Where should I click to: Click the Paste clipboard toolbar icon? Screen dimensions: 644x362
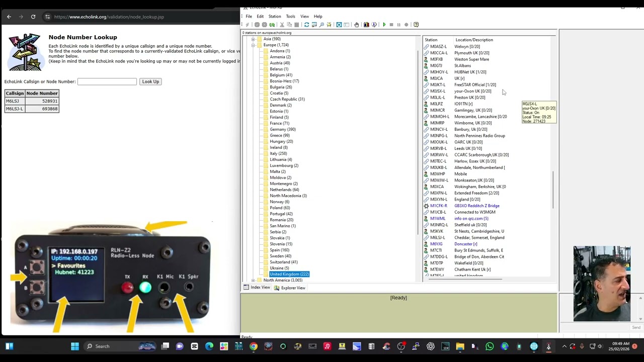click(297, 25)
